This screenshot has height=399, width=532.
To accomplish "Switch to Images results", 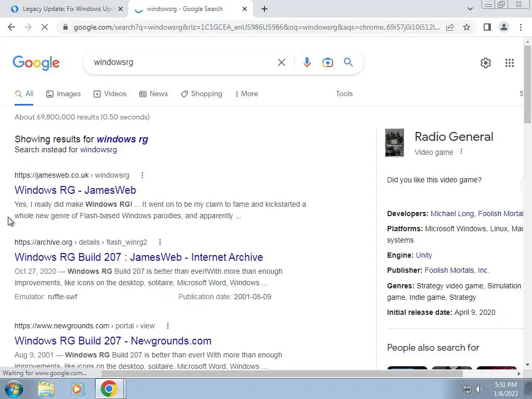I will 63,94.
